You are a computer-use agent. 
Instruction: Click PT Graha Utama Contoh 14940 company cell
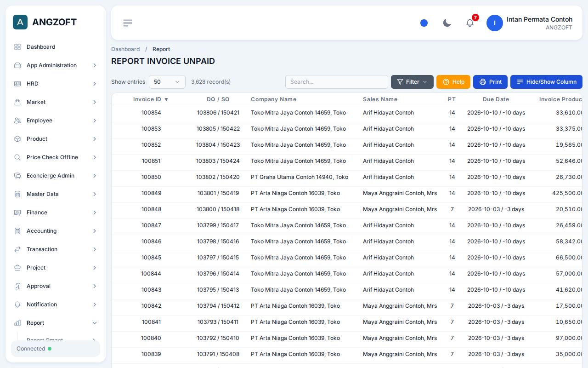pyautogui.click(x=300, y=177)
